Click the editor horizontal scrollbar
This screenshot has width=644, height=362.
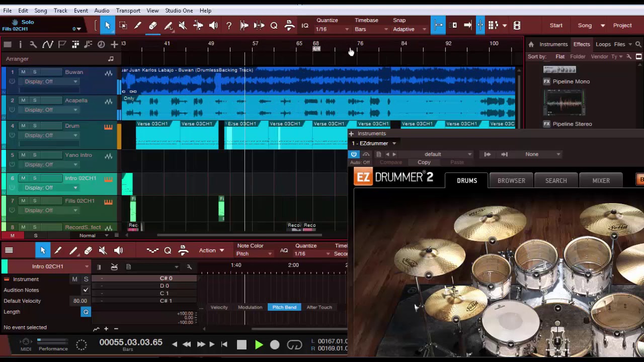point(299,329)
